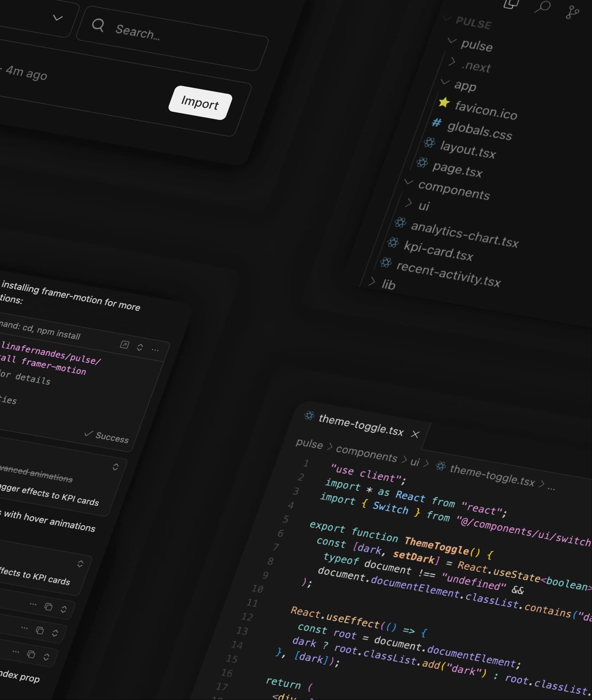Open layout.tsx from the file tree

pyautogui.click(x=468, y=149)
